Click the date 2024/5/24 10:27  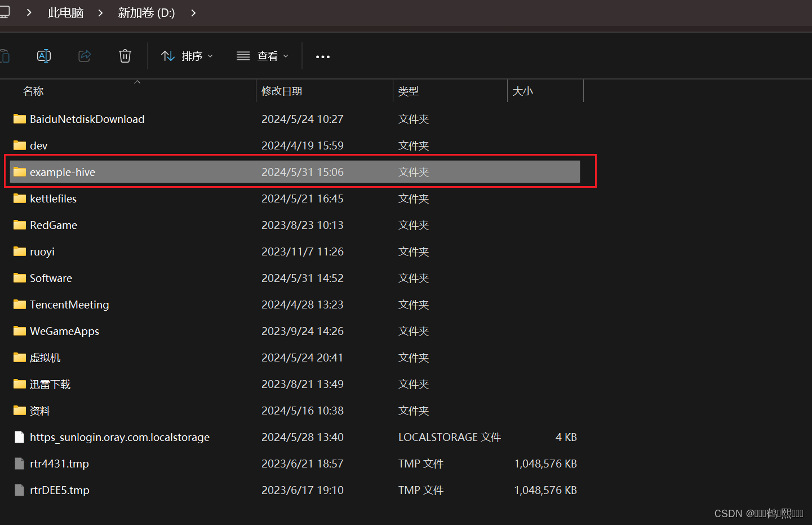[x=303, y=119]
